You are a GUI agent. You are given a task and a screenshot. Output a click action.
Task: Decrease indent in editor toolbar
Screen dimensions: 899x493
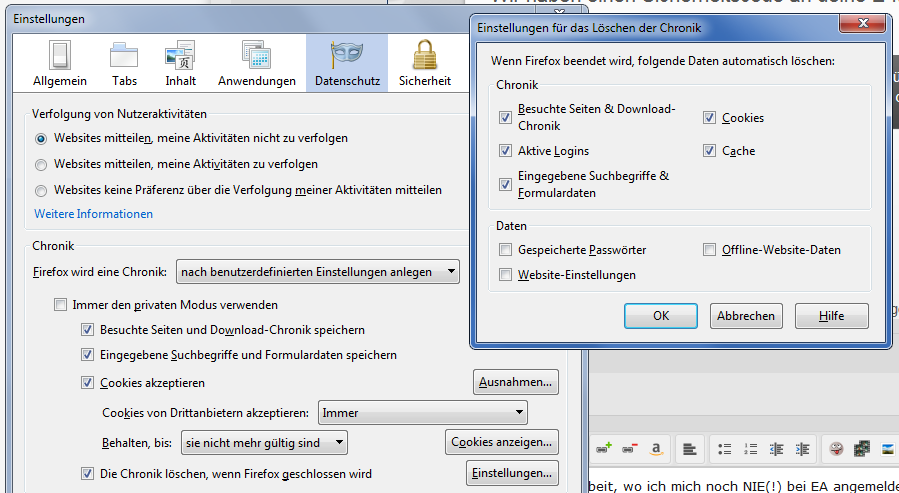click(x=776, y=449)
